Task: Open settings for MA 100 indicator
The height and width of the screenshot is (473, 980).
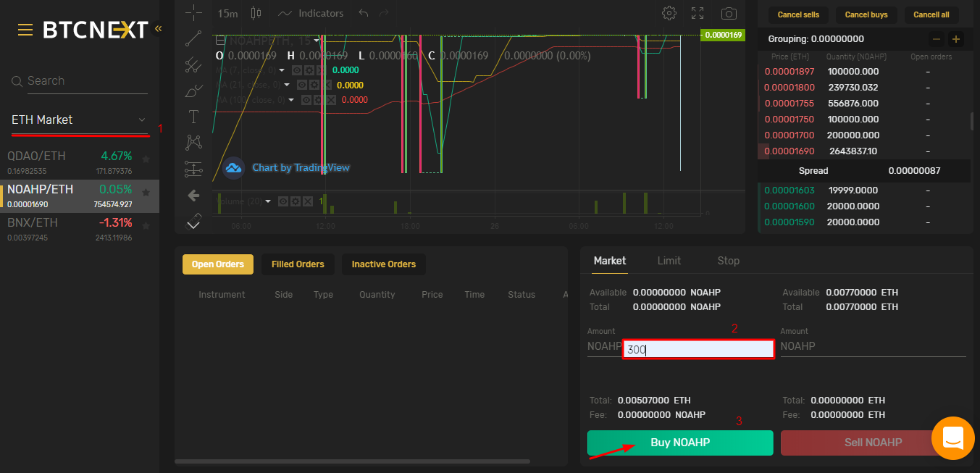Action: click(x=319, y=100)
